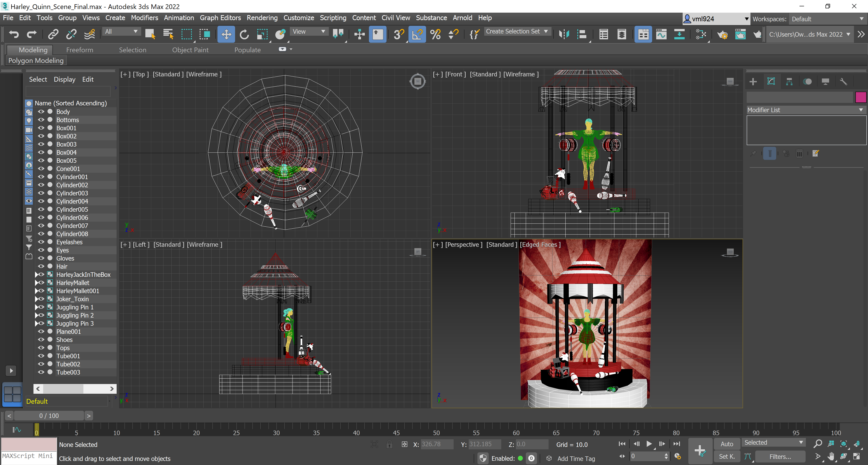Screen dimensions: 868x465
Task: Open Render Setup teapot icon
Action: click(722, 34)
